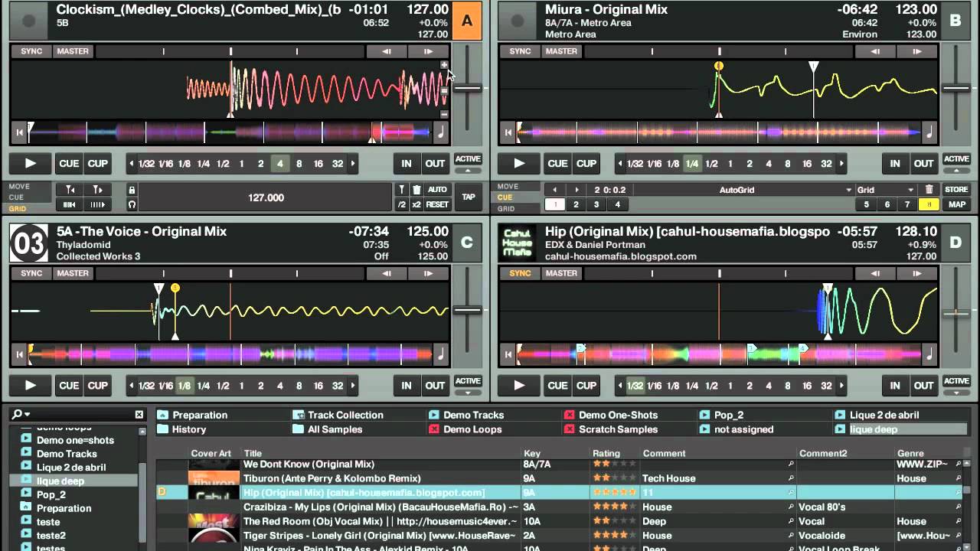Image resolution: width=980 pixels, height=551 pixels.
Task: Click Deck B tempo fader handle
Action: tap(955, 88)
